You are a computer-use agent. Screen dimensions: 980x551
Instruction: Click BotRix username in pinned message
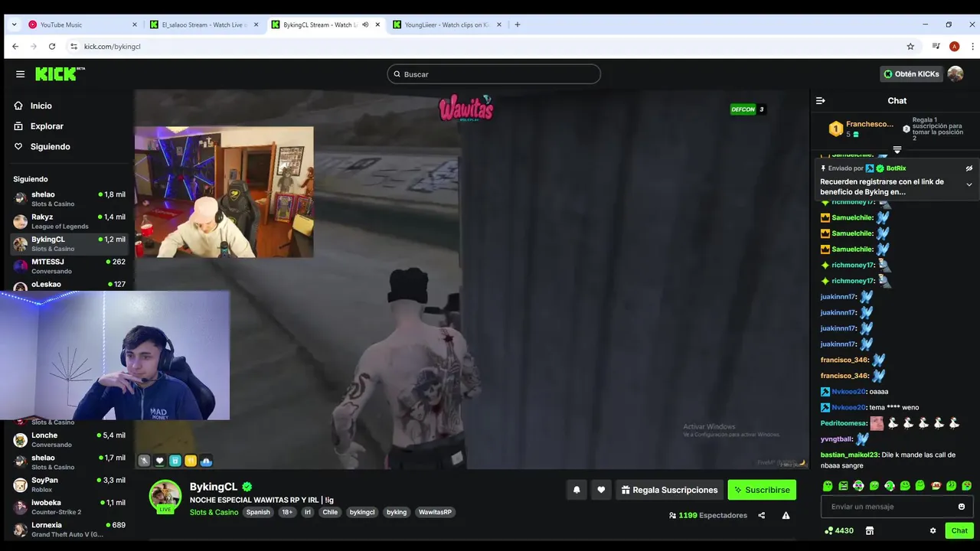click(896, 168)
